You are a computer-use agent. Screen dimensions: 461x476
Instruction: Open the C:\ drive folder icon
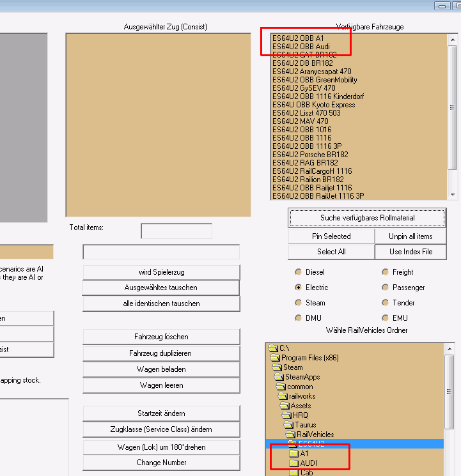[273, 348]
